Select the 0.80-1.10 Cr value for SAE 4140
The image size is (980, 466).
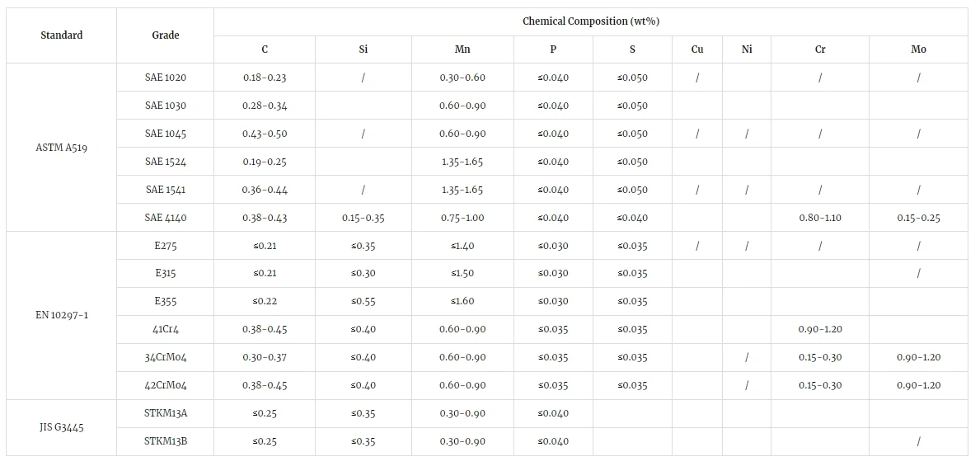[820, 218]
